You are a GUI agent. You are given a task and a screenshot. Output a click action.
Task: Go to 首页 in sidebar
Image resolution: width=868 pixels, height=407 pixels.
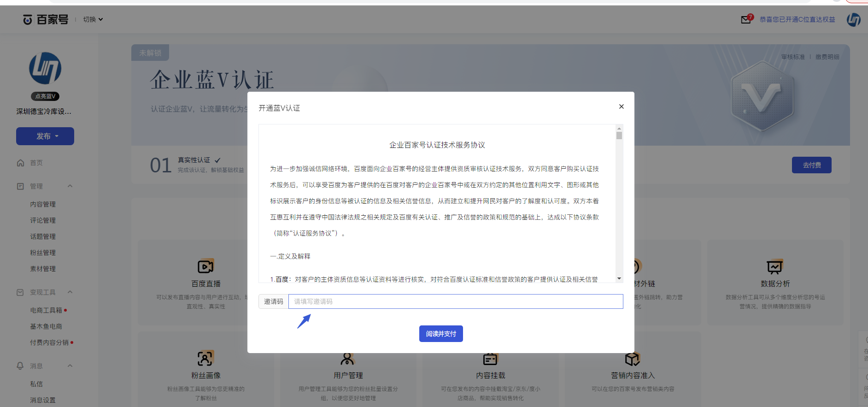[36, 163]
